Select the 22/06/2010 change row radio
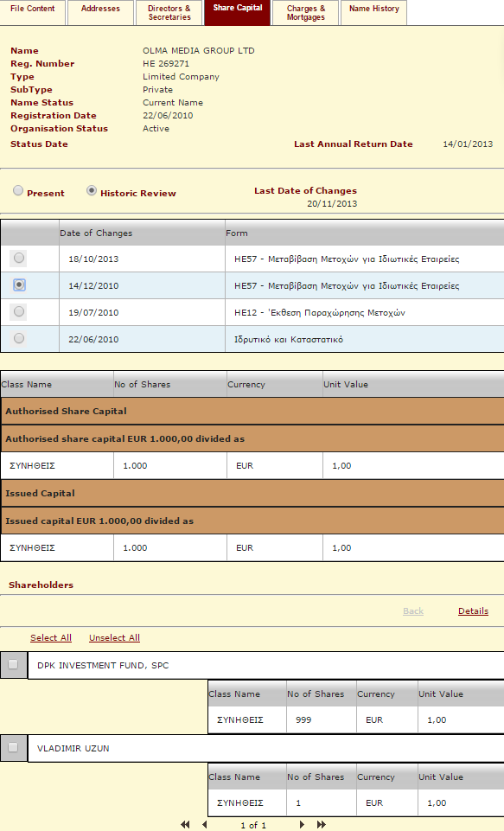The image size is (504, 831). coord(19,338)
